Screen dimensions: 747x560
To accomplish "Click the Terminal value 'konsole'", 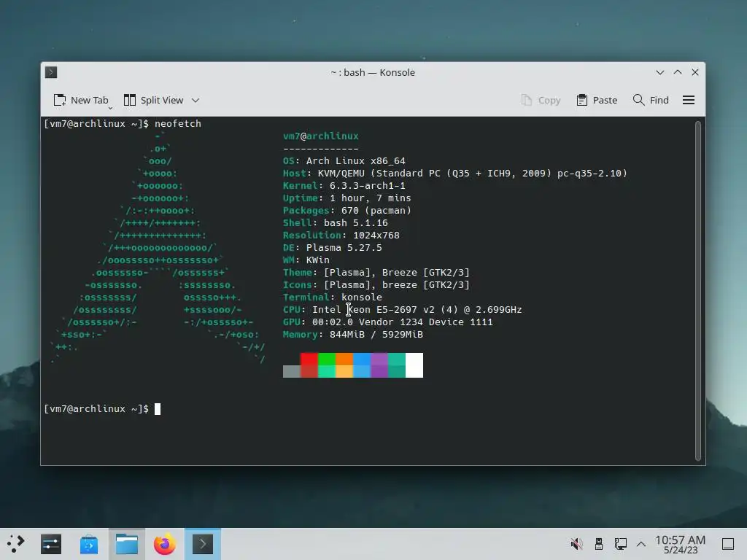I will 362,297.
